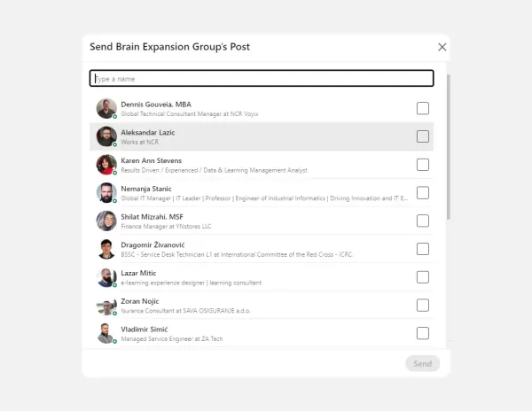The height and width of the screenshot is (411, 532).
Task: Check Shilat Mizrahi's selection box
Action: [x=423, y=221]
